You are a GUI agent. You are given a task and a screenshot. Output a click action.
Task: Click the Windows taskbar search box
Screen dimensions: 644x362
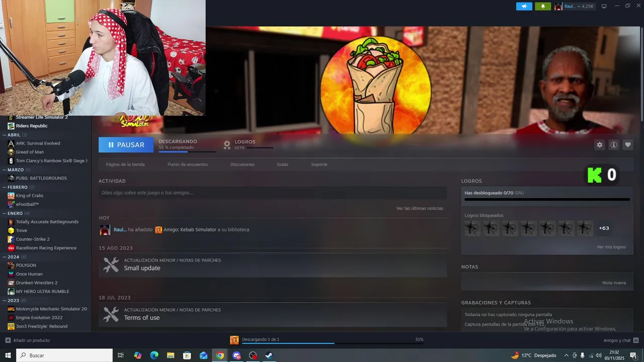(65, 355)
